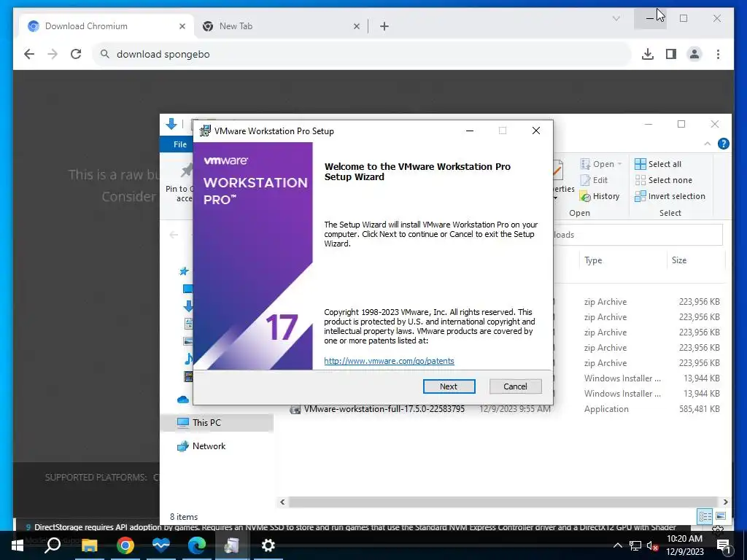Close the New Tab browser tab
Viewport: 747px width, 560px height.
click(356, 26)
